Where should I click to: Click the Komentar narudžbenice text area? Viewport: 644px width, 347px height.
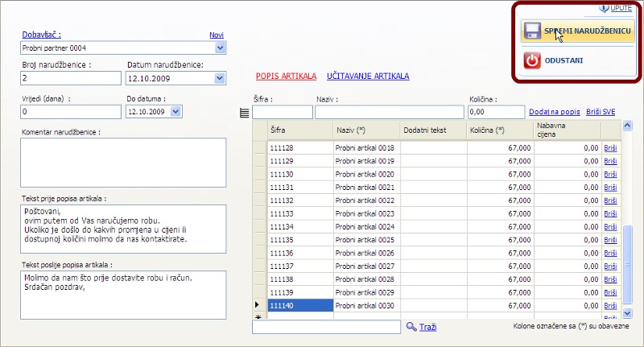(x=123, y=162)
